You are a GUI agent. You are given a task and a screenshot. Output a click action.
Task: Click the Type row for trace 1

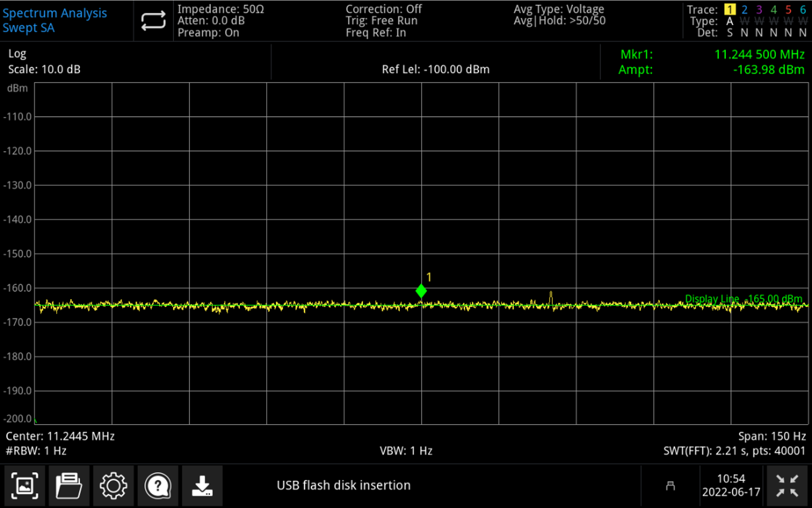[x=730, y=21]
